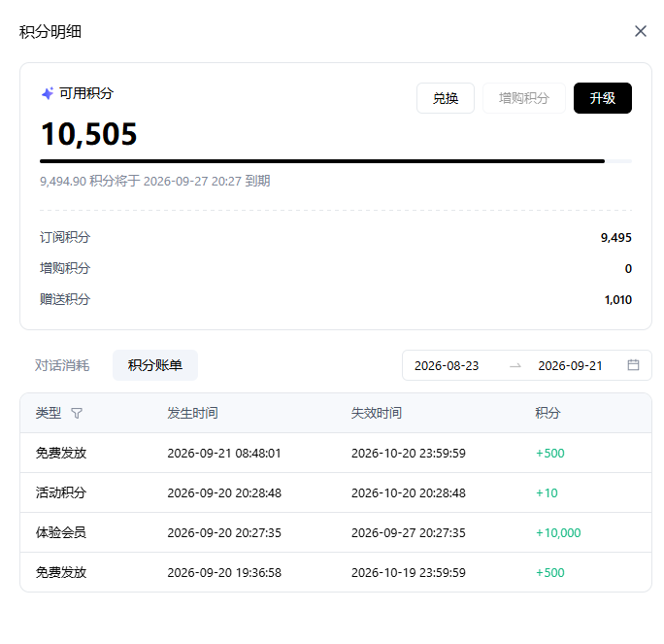Select the 免费发放 row dated 2026-09-20 19:36:58

(335, 572)
